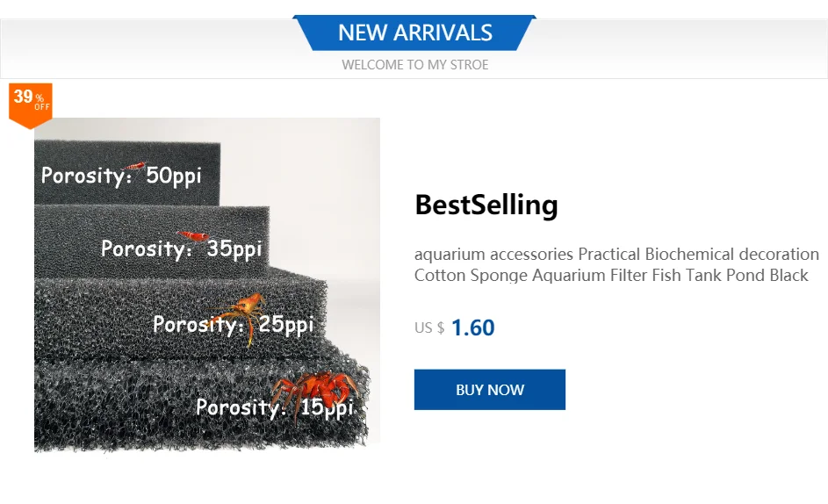
Task: Click the Porosity: 25ppi label in image
Action: pyautogui.click(x=233, y=324)
